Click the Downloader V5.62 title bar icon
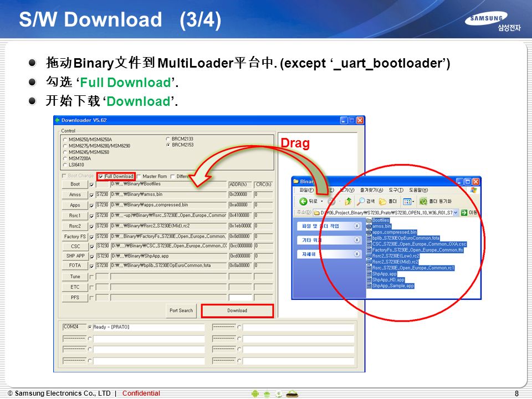The width and height of the screenshot is (532, 399). click(57, 120)
